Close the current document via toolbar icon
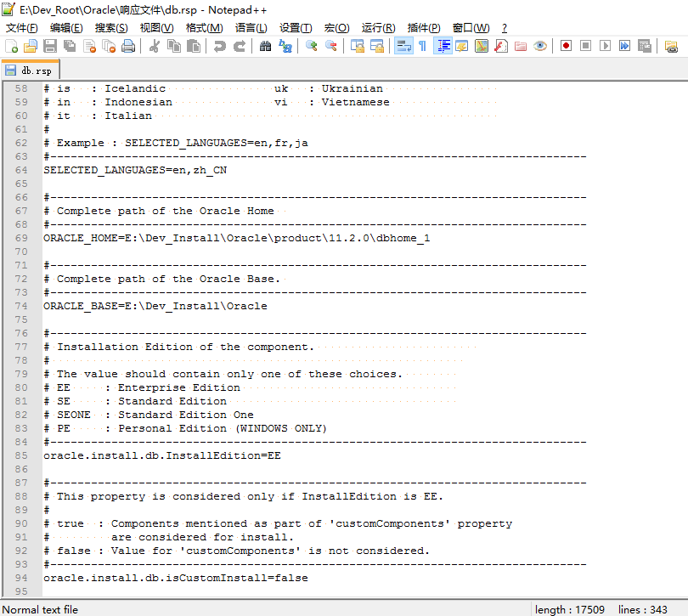Viewport: 688px width, 616px height. (89, 46)
